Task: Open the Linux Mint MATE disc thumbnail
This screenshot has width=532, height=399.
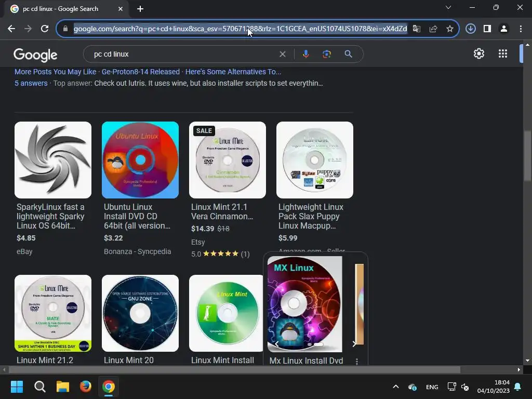Action: [x=53, y=313]
